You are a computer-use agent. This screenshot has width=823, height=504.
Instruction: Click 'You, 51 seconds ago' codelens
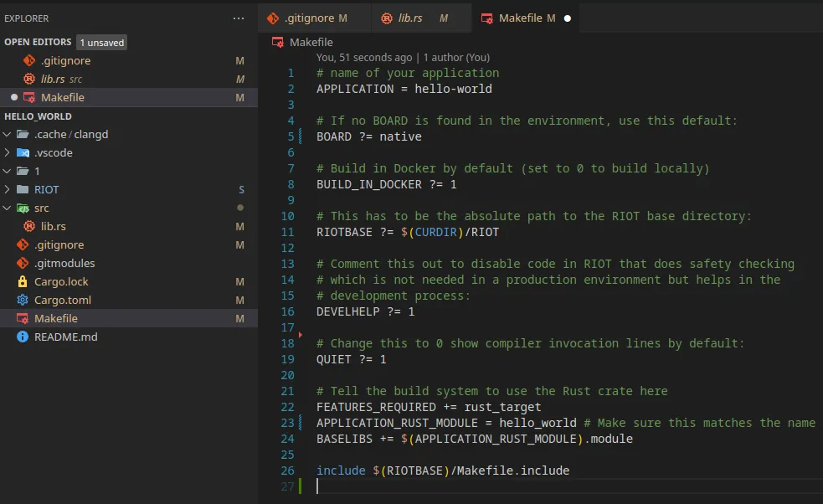point(364,57)
